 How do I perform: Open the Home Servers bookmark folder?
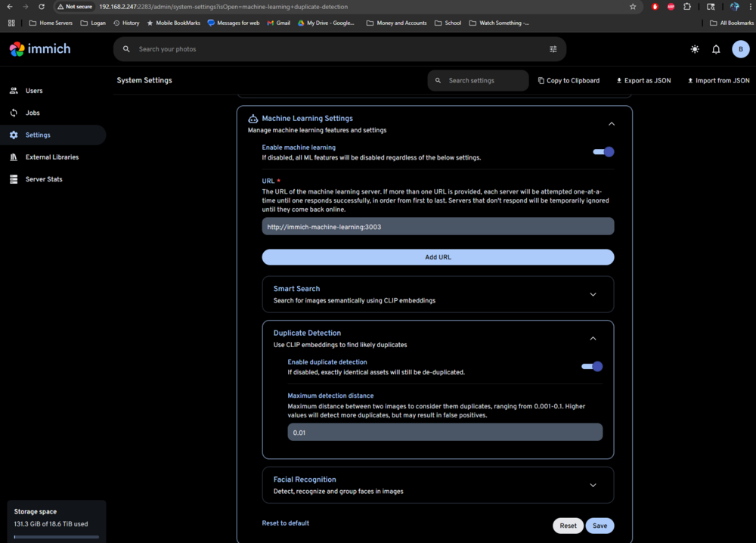51,23
